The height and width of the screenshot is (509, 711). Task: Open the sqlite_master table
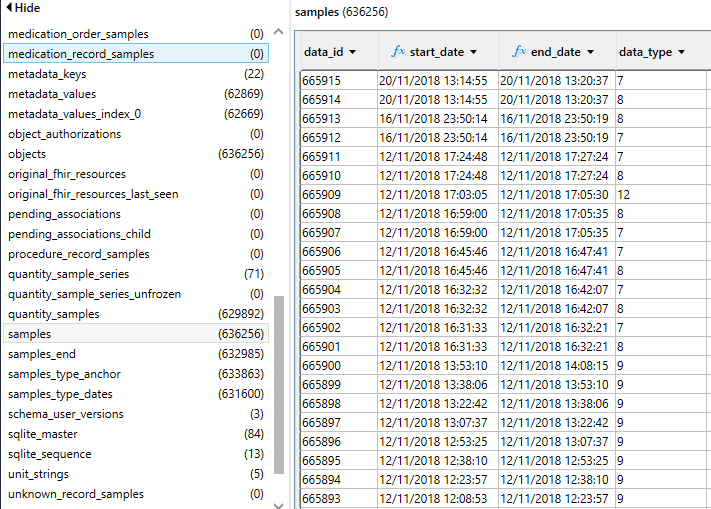(x=42, y=434)
